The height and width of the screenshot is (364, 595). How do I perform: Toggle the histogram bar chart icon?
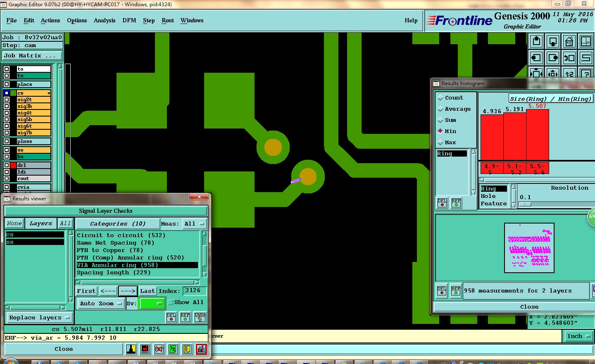201,349
